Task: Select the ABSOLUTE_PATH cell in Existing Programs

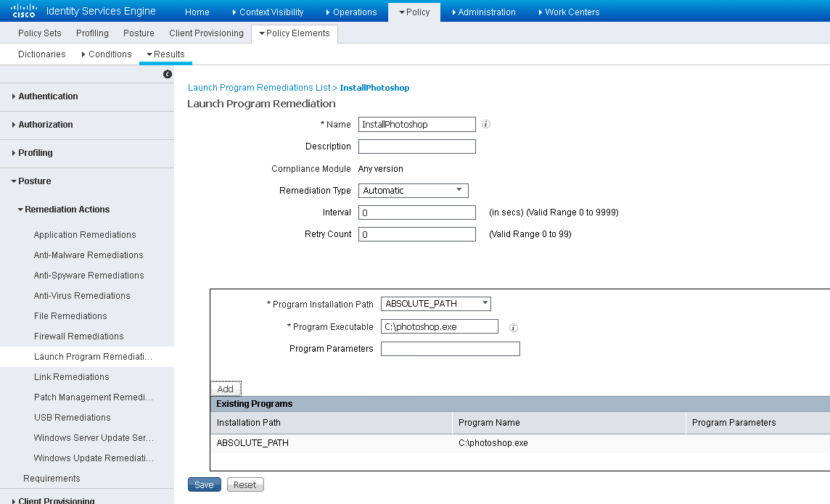Action: (252, 443)
